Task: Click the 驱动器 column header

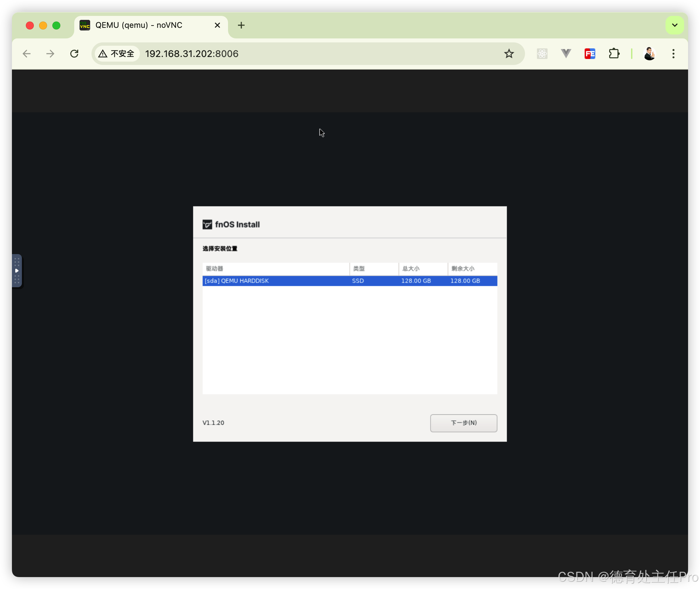Action: tap(276, 268)
